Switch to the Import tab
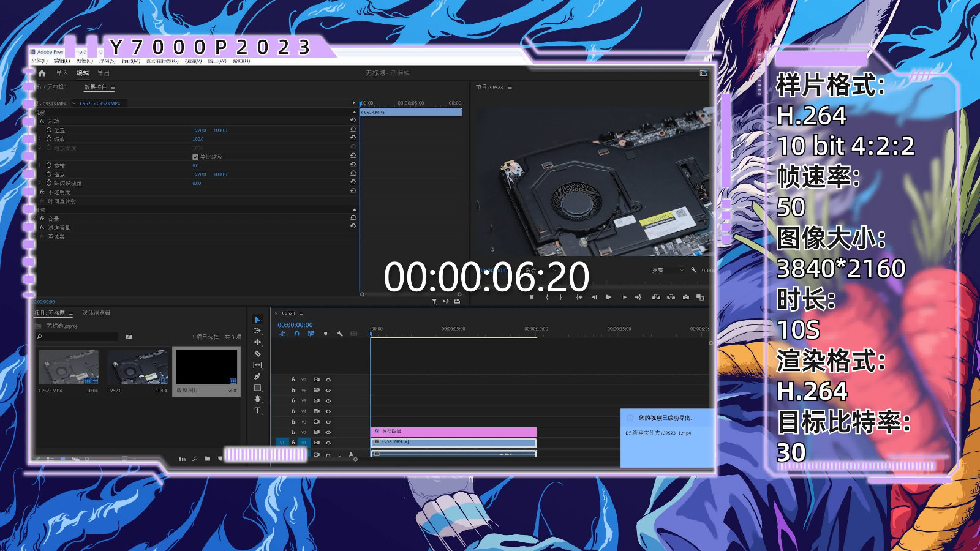 pos(62,73)
